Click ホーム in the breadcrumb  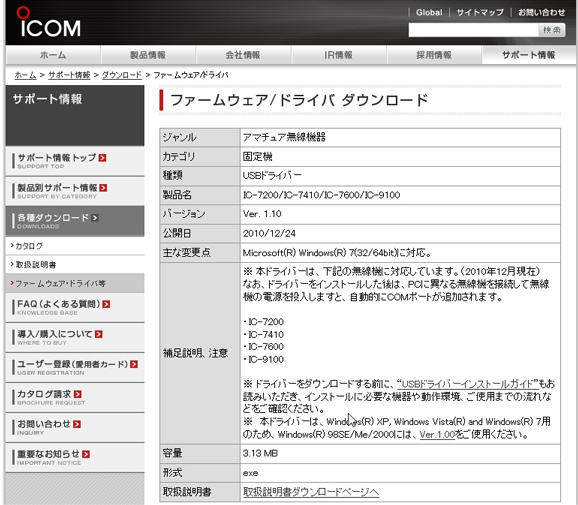tap(25, 75)
